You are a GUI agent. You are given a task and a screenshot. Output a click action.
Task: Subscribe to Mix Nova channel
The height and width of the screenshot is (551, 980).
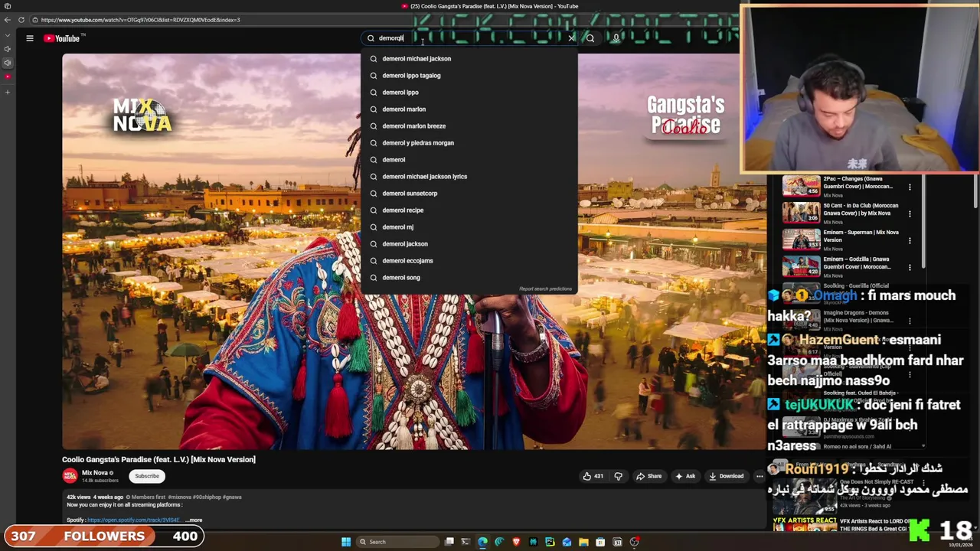click(x=147, y=476)
